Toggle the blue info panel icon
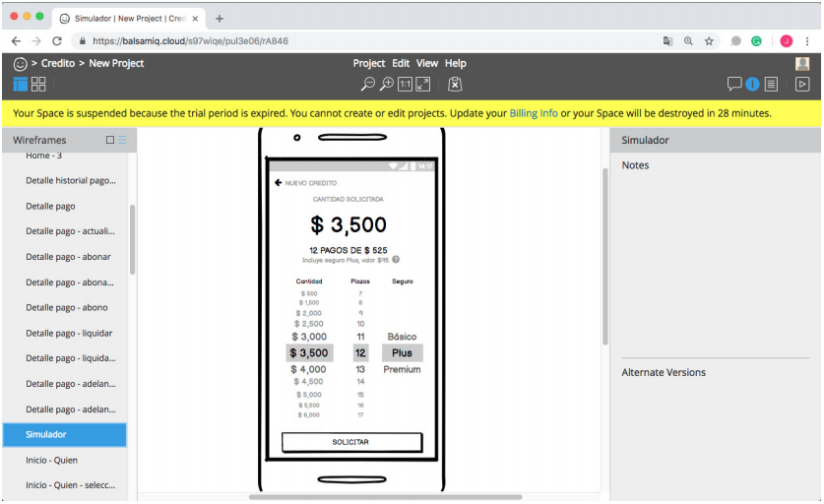This screenshot has width=824, height=504. click(x=752, y=84)
